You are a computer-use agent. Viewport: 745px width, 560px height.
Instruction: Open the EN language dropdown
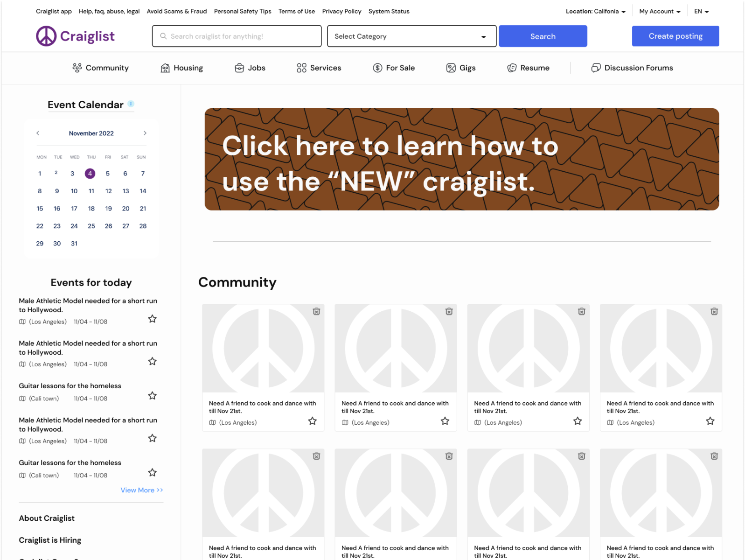tap(702, 11)
